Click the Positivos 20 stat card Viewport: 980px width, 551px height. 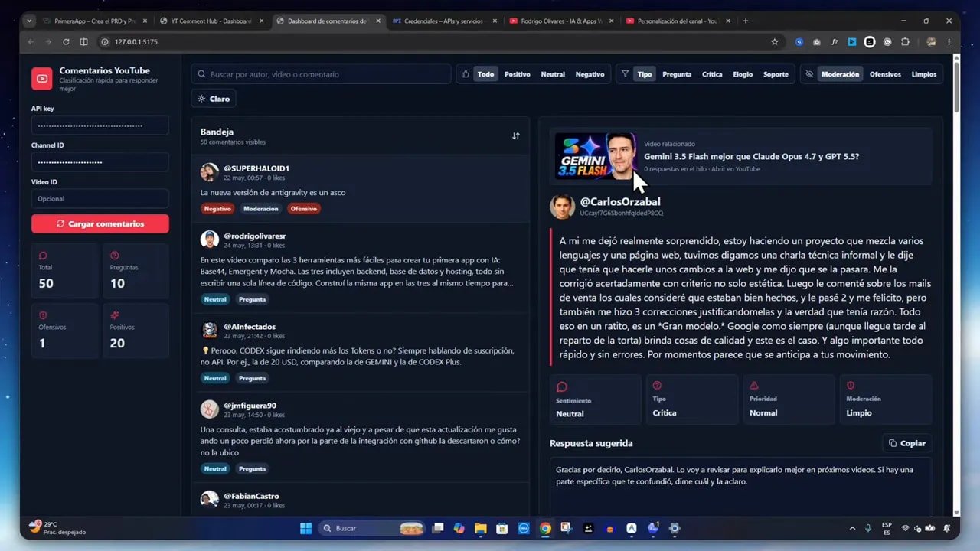136,331
